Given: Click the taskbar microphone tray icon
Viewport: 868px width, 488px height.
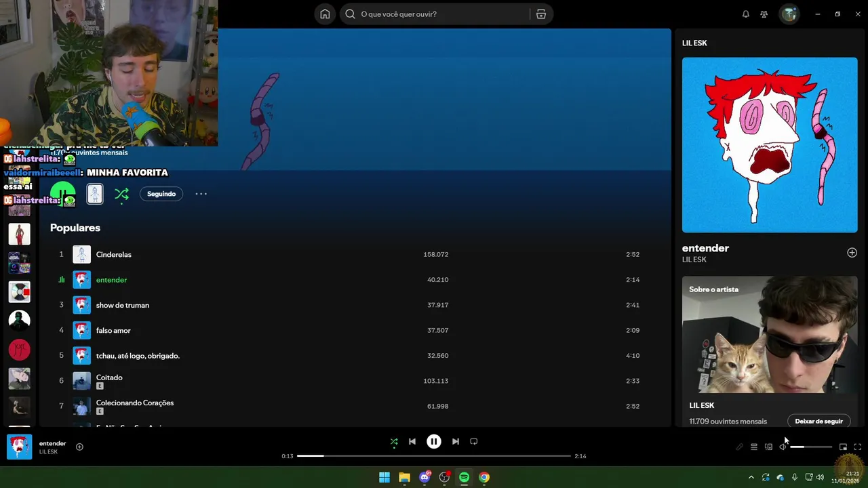Looking at the screenshot, I should pyautogui.click(x=795, y=477).
